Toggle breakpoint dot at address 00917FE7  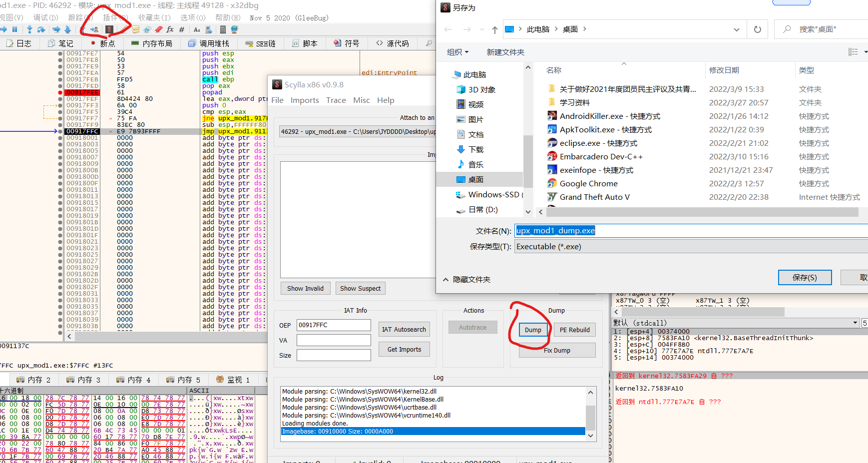pos(60,53)
